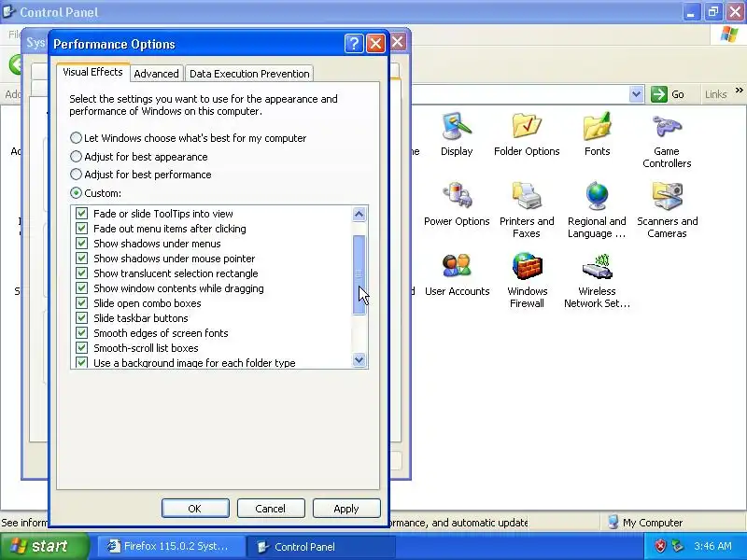This screenshot has height=560, width=747.
Task: Switch to the Advanced tab
Action: (156, 74)
